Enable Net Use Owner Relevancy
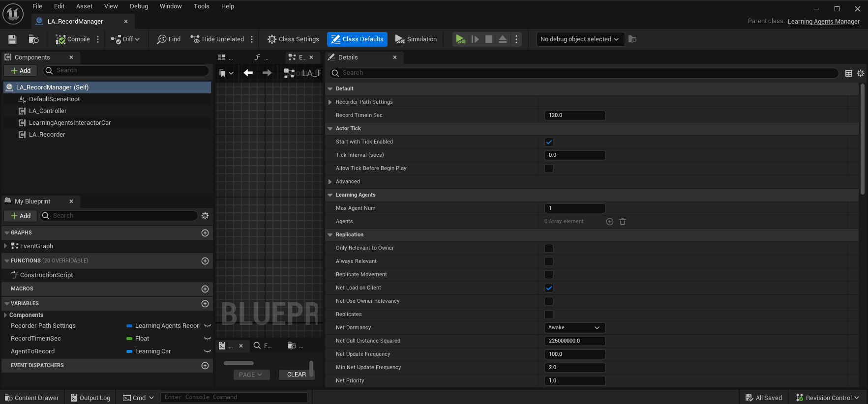868x404 pixels. click(549, 301)
